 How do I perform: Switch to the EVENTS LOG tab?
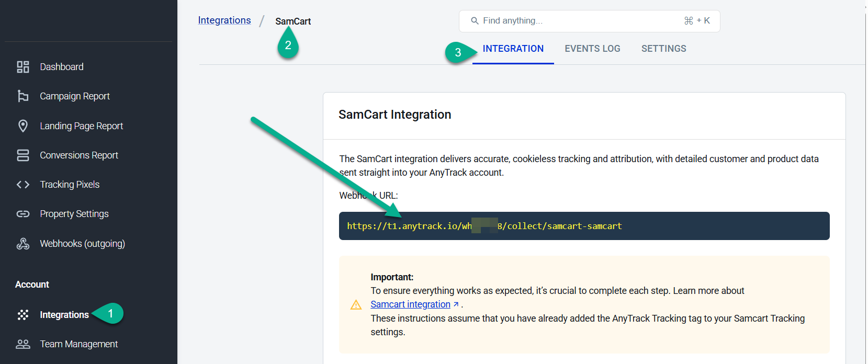(592, 49)
